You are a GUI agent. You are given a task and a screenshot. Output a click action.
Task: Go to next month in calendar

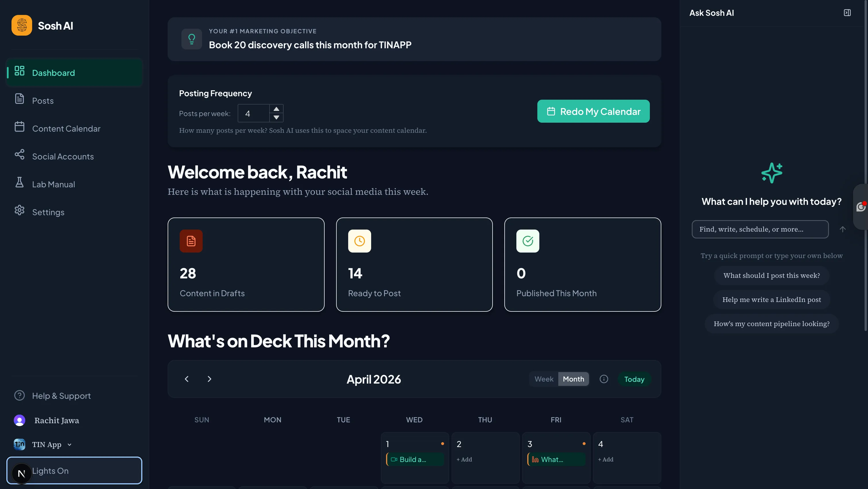209,379
